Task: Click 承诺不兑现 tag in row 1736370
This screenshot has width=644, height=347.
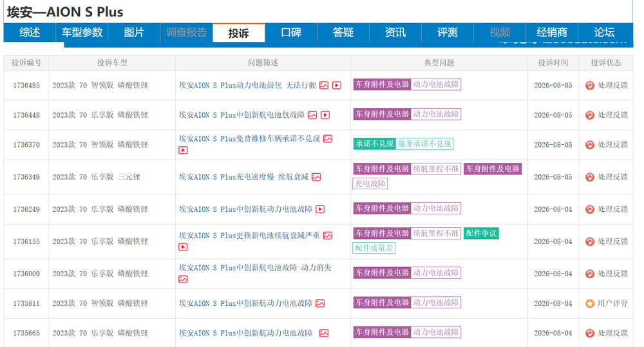Action: (374, 144)
